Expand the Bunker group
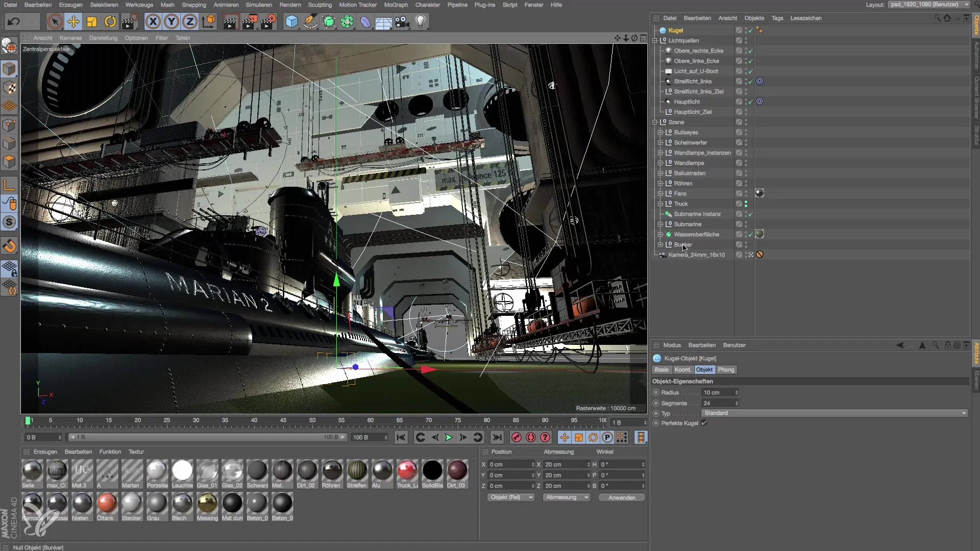The height and width of the screenshot is (551, 980). [x=660, y=244]
